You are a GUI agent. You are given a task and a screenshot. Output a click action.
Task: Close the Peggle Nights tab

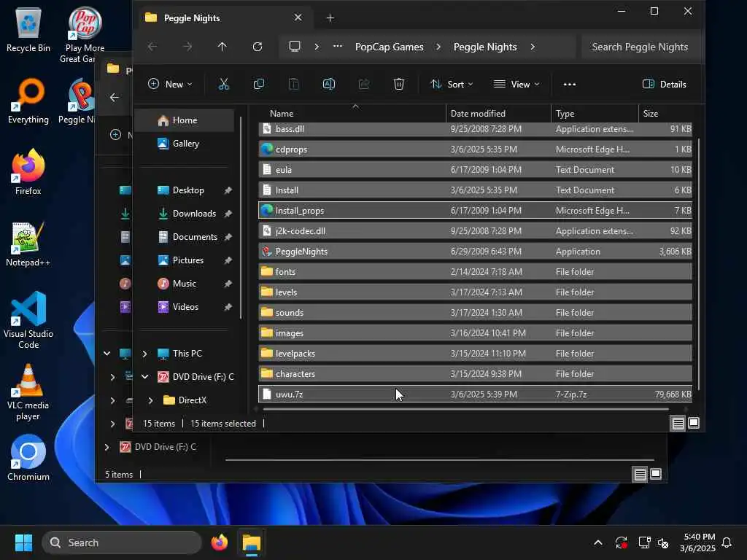click(x=298, y=17)
